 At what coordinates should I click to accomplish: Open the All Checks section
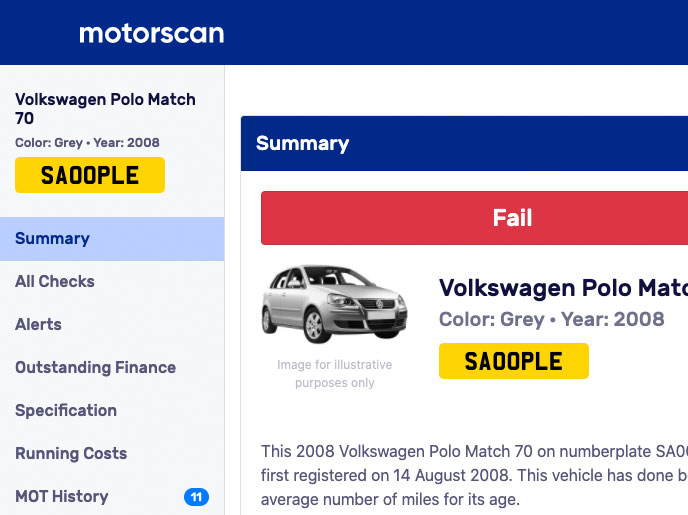click(x=55, y=281)
